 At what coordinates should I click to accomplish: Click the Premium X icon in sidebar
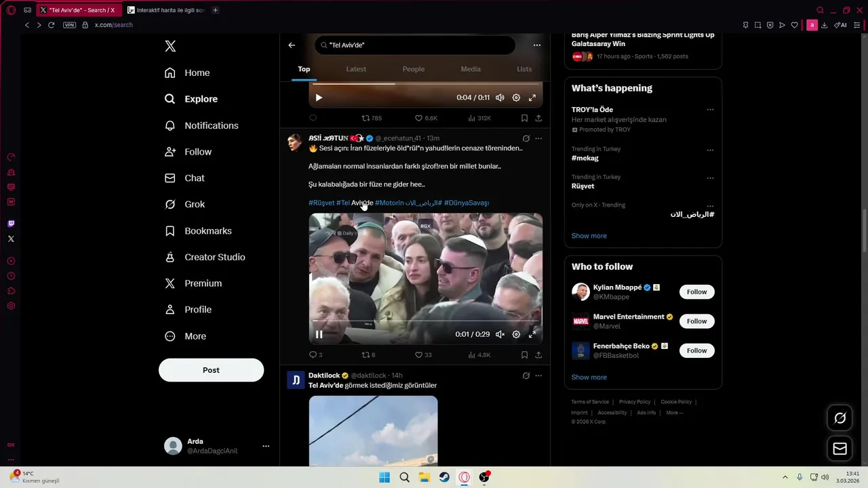tap(170, 283)
